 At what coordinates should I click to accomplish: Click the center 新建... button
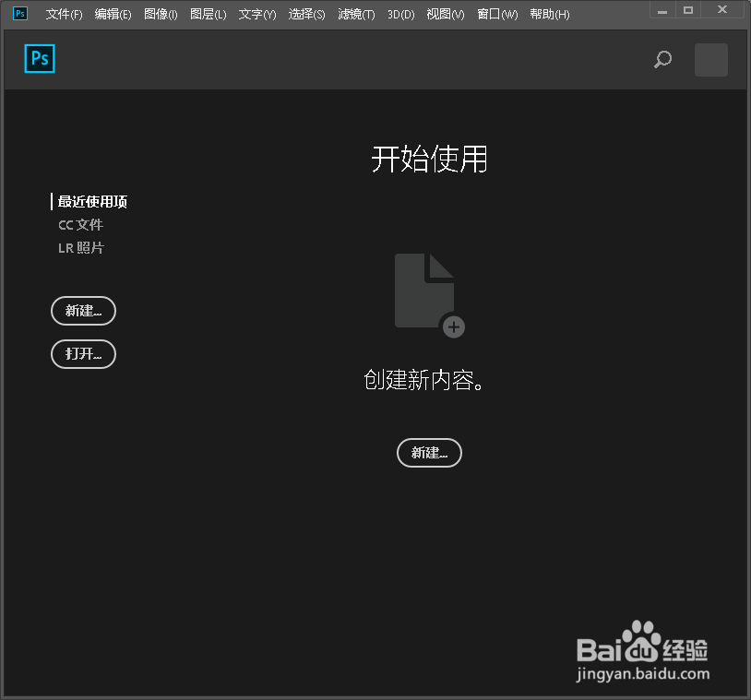pos(428,453)
